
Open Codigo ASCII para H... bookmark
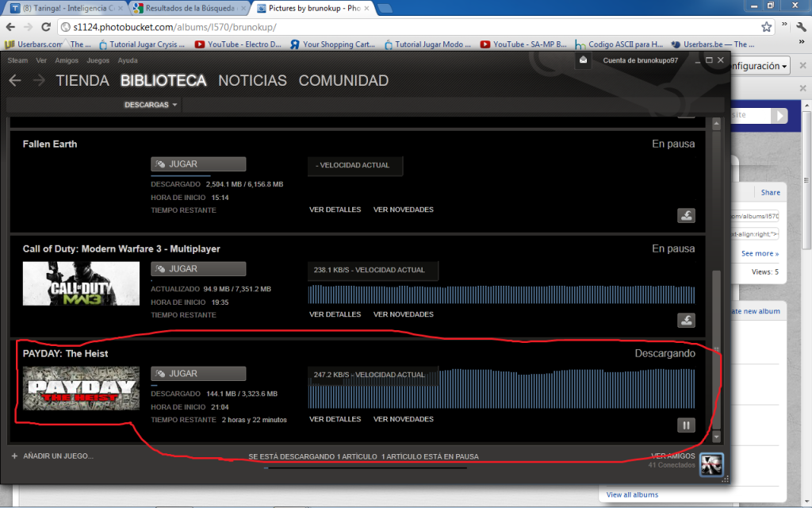[619, 44]
